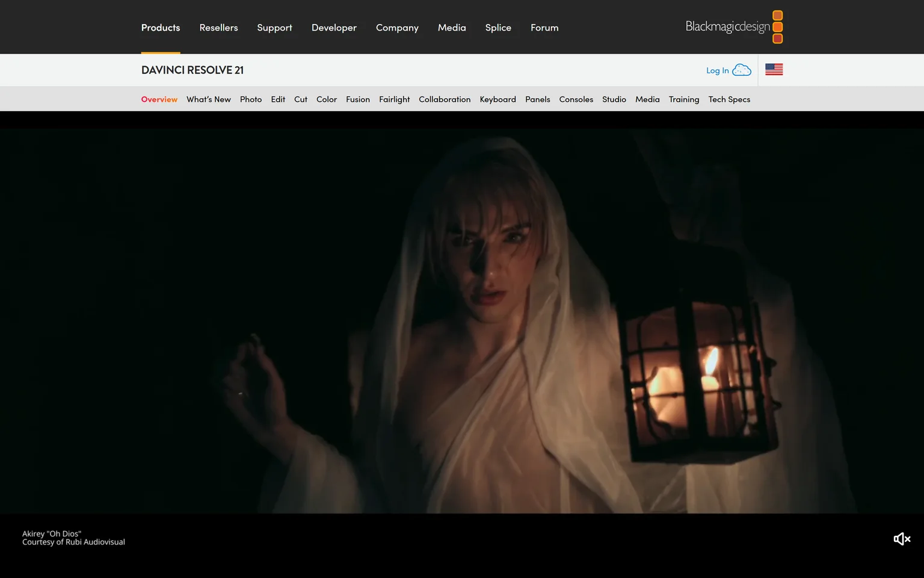Click the Courtesy of Rubi Audiovisual credit
The height and width of the screenshot is (578, 924).
coord(73,542)
